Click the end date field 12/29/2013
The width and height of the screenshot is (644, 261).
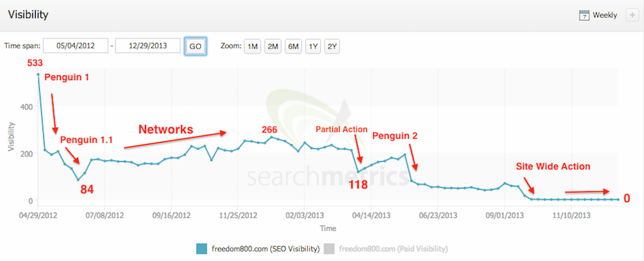pos(148,46)
